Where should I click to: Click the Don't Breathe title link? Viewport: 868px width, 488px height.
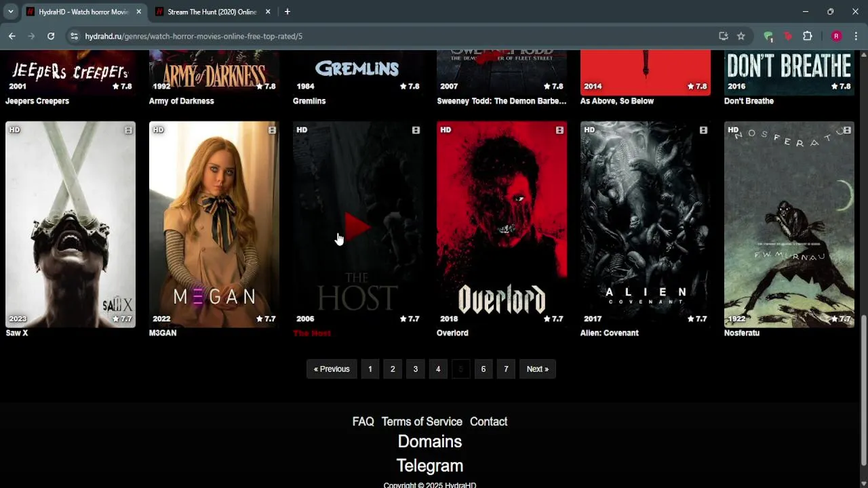[749, 101]
